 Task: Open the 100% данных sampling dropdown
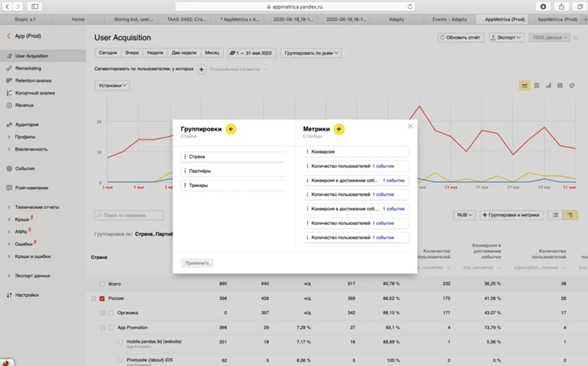coord(549,38)
